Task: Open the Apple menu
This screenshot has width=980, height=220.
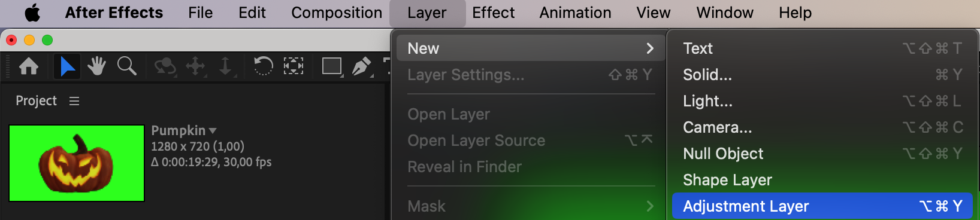Action: pos(32,13)
